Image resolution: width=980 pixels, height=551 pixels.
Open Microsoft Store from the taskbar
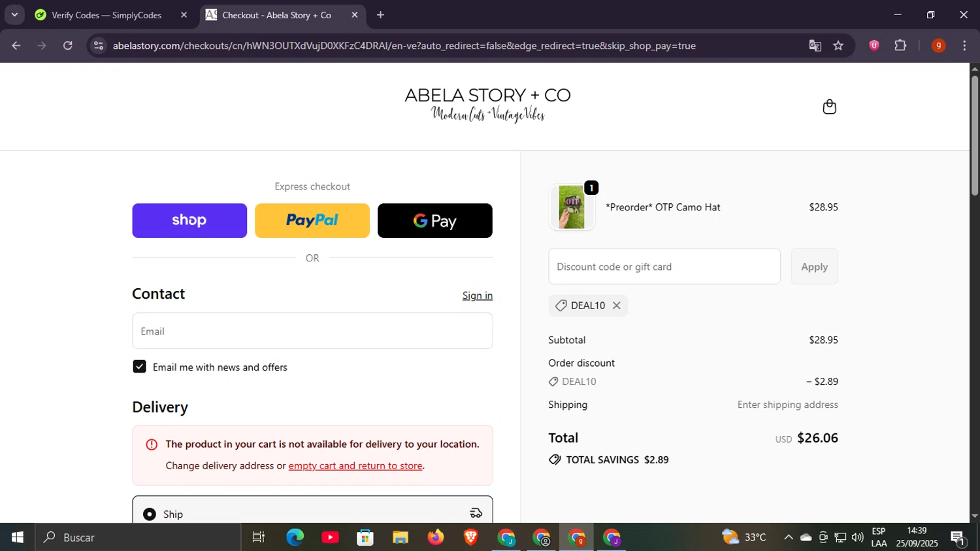tap(365, 537)
